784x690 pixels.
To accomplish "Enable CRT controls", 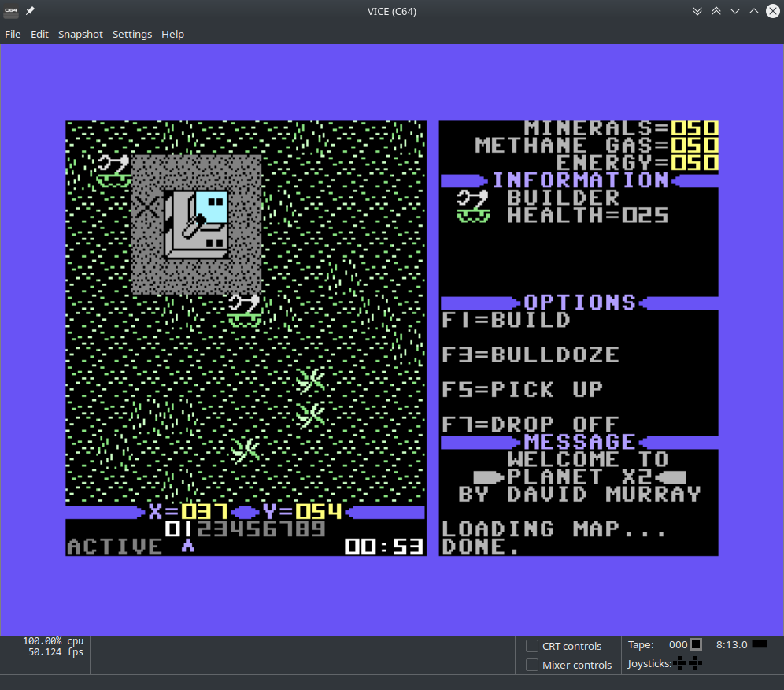I will click(531, 646).
